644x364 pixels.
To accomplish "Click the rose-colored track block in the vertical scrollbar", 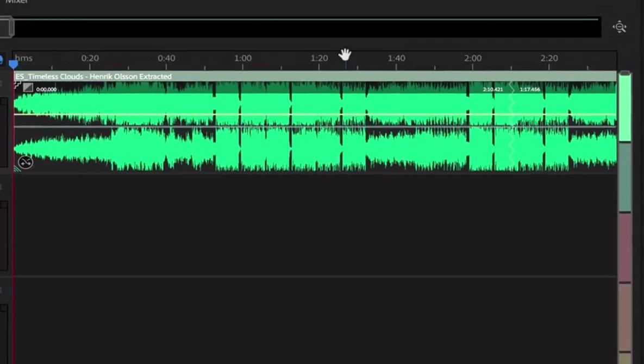I will click(x=624, y=248).
